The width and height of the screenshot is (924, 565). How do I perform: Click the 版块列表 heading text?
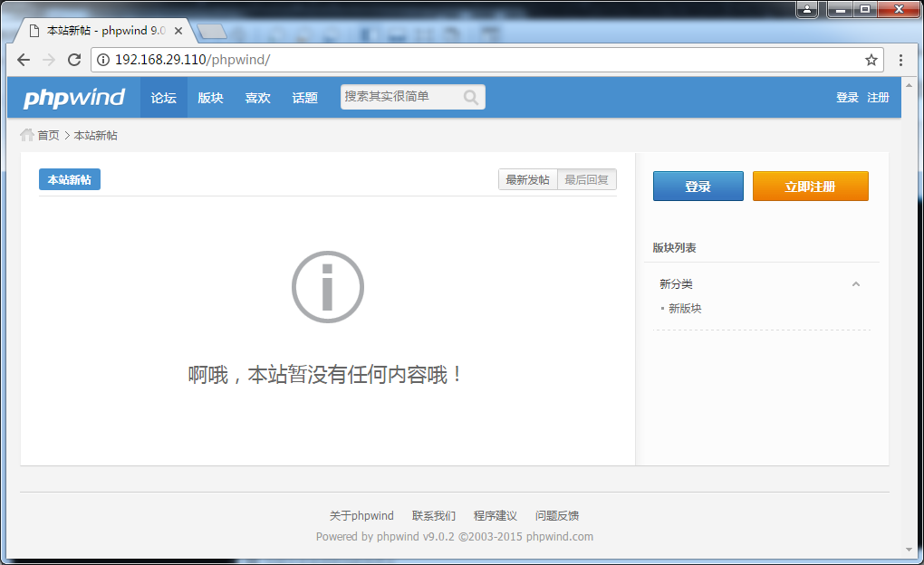coord(674,247)
